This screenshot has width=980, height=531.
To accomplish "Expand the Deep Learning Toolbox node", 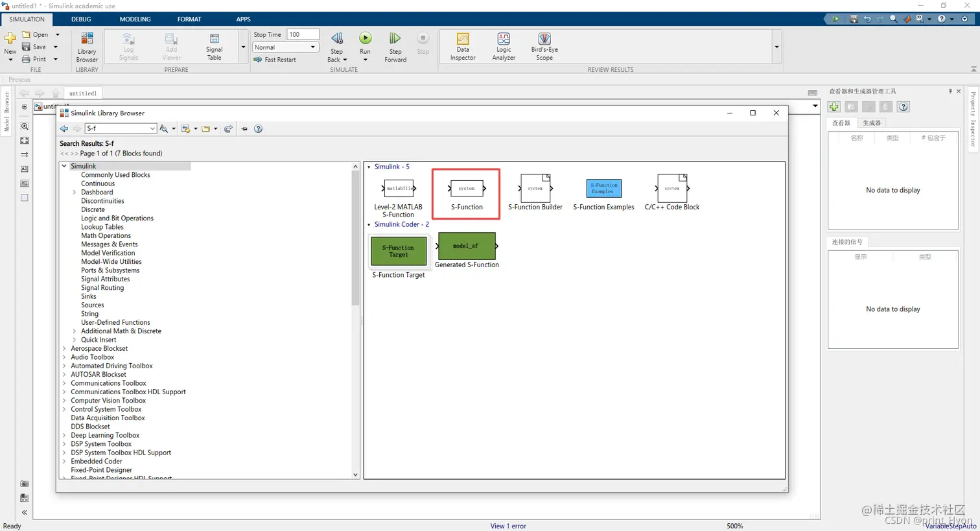I will tap(64, 436).
